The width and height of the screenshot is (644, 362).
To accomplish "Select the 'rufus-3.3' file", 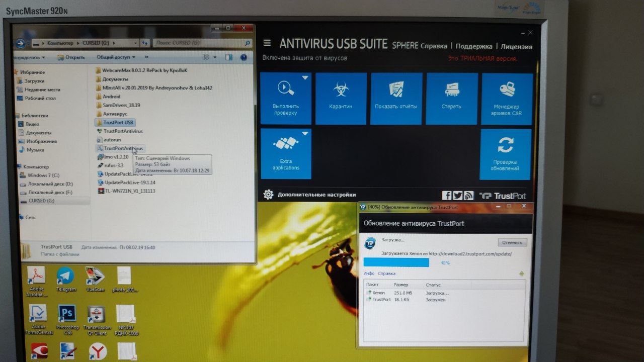I will point(110,165).
